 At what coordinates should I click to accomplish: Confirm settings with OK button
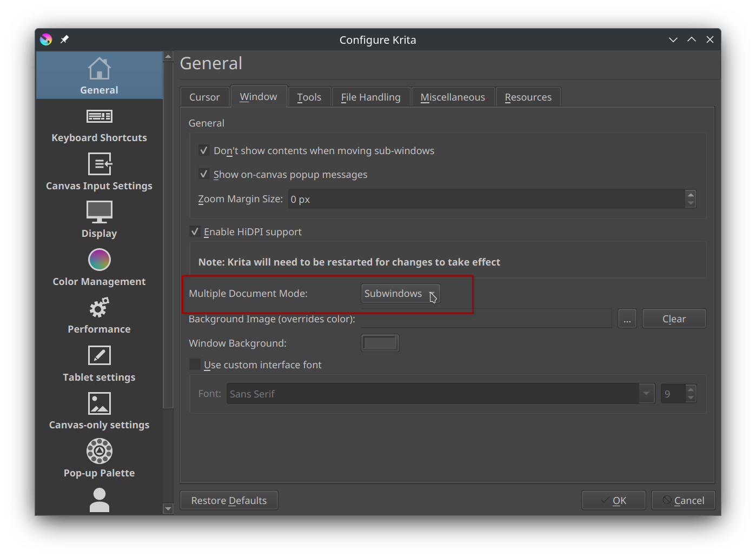coord(614,500)
